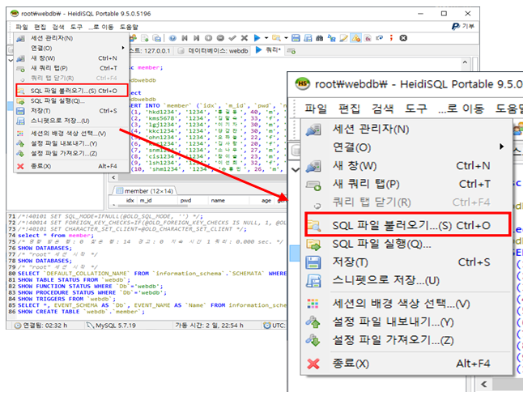Click the up scroll arrow of the query editor
532x400 pixels.
pyautogui.click(x=465, y=62)
